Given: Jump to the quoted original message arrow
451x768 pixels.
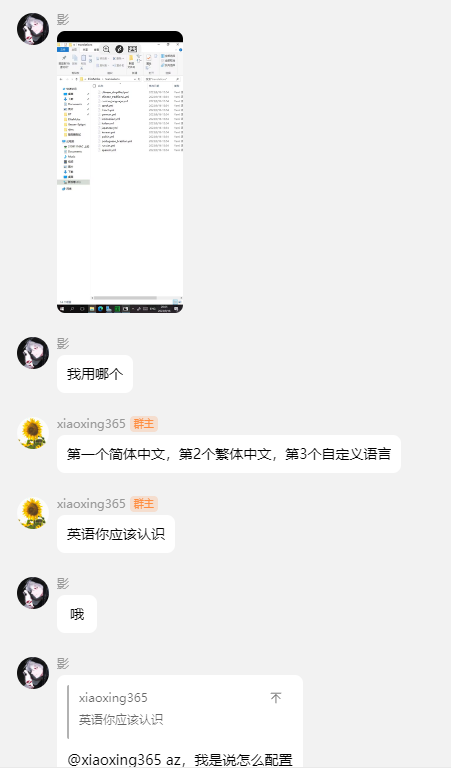Looking at the screenshot, I should pyautogui.click(x=276, y=698).
